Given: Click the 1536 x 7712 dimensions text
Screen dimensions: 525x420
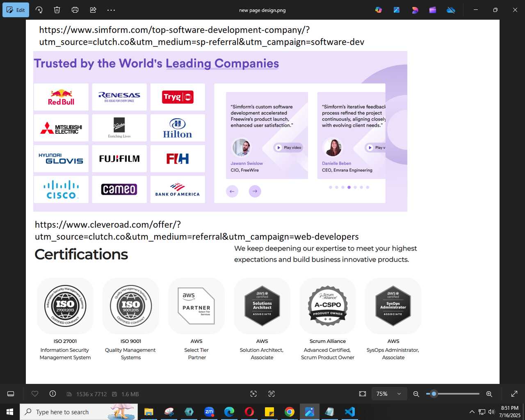Looking at the screenshot, I should coord(91,394).
